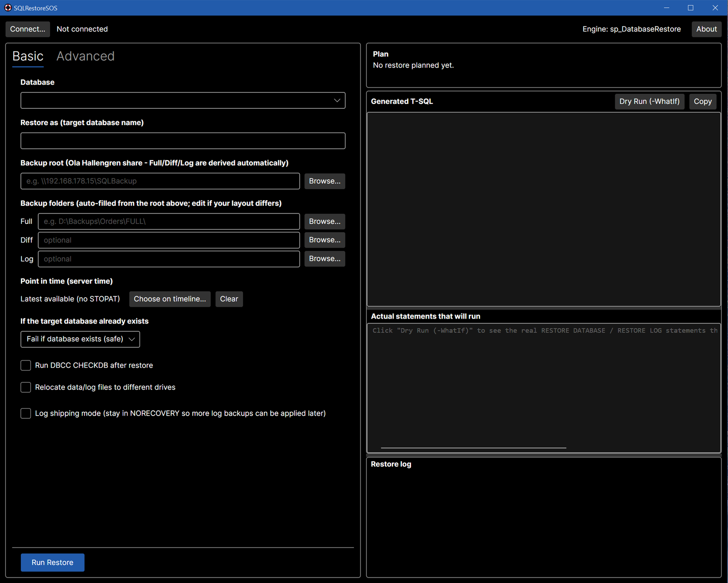The image size is (728, 583).
Task: Click the 'Engine: sp_DatabaseRestore' label
Action: pyautogui.click(x=632, y=29)
